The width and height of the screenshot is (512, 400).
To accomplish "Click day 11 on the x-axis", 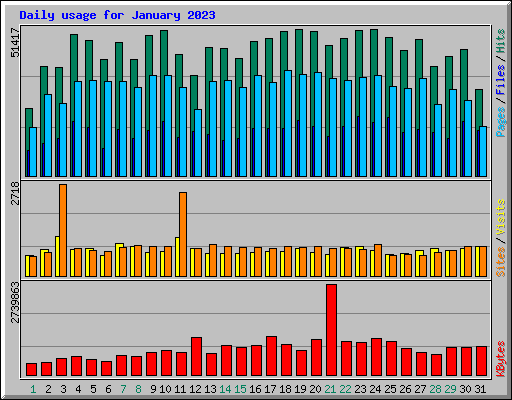I will coord(180,389).
